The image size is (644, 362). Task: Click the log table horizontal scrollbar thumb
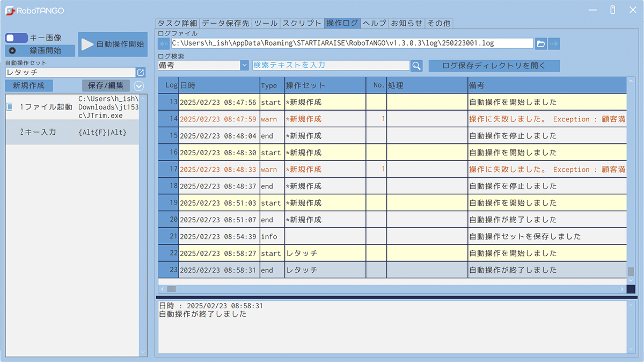pos(171,289)
